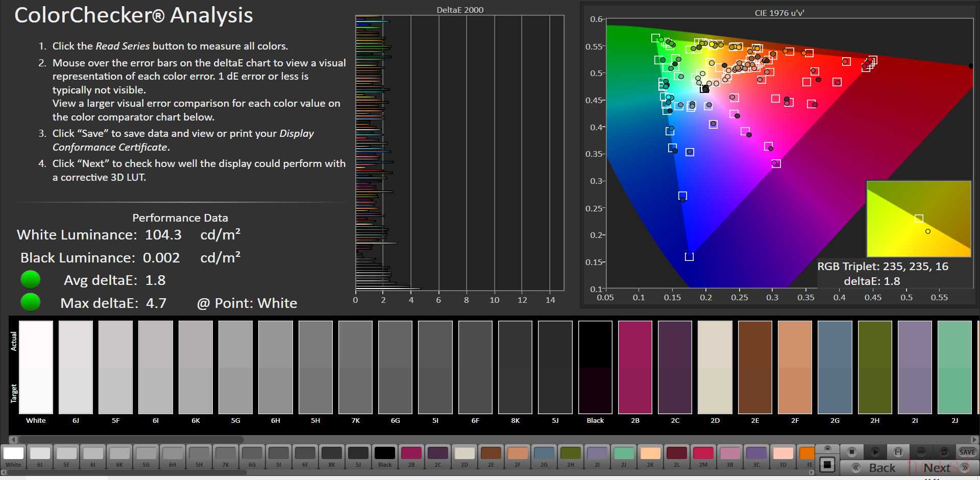980x480 pixels.
Task: Click the 'Max deltaE: 4.7' text
Action: 113,303
